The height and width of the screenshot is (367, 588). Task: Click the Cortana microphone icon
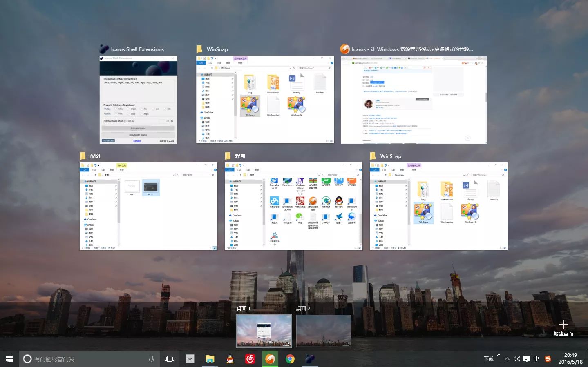coord(151,359)
